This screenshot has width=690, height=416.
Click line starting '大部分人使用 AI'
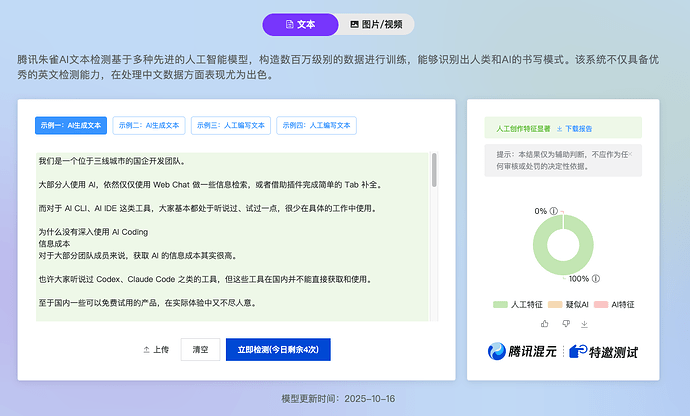tap(211, 185)
